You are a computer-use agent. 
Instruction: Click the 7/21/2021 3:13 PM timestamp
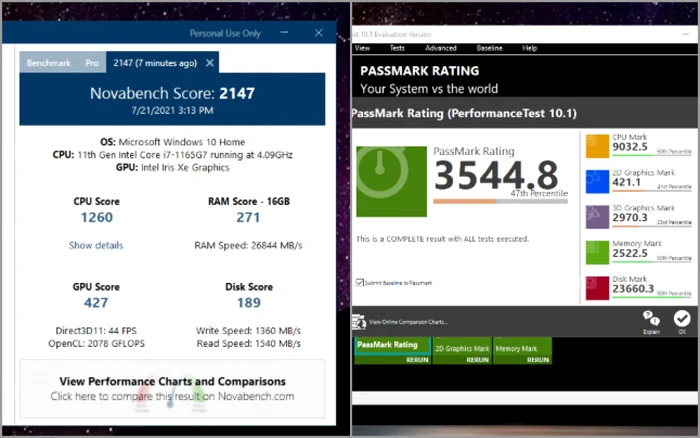click(172, 110)
